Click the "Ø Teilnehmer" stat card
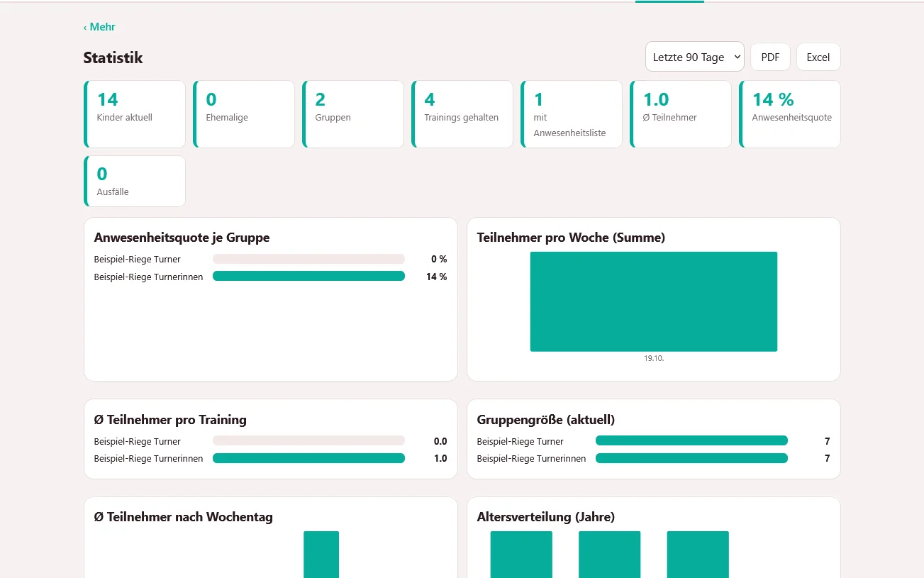Screen dimensions: 924x578 (x=681, y=114)
